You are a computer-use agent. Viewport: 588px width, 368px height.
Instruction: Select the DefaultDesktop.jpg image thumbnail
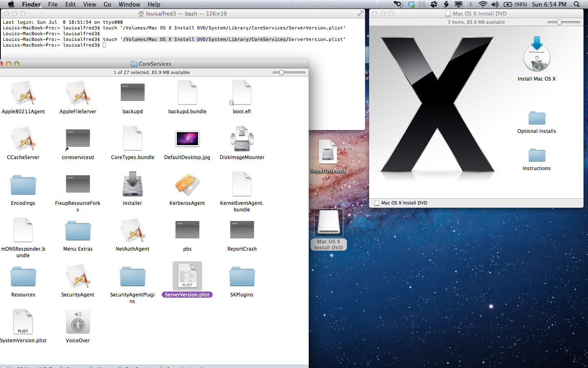point(187,139)
